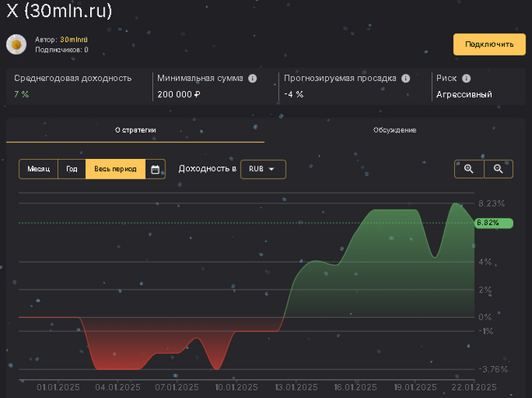
Task: Click the Подписчиков: 0 subscriber count
Action: point(61,50)
